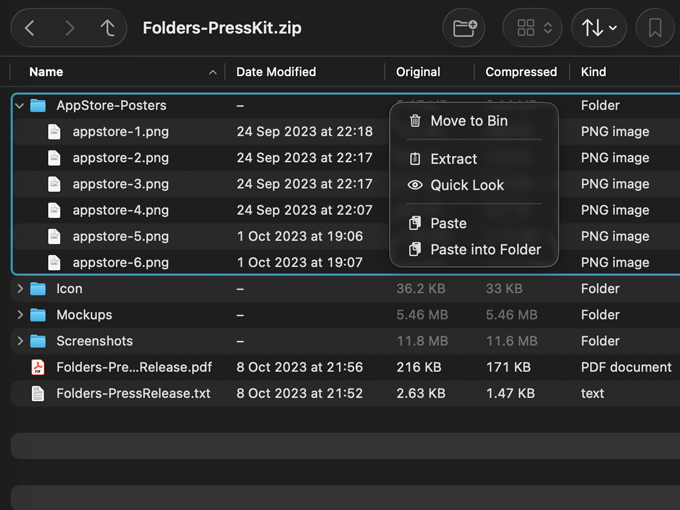Screen dimensions: 680x510
Task: Go up to the enclosing folder
Action: pos(108,28)
